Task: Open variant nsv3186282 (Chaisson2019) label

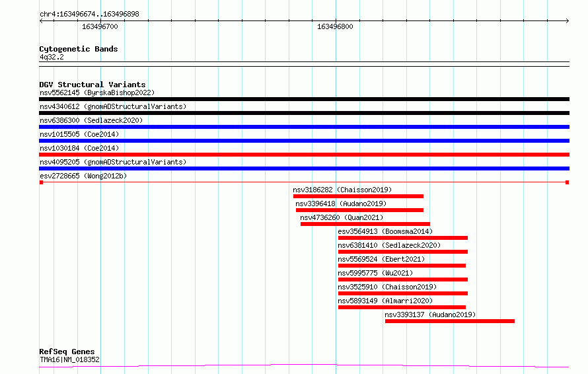Action: pyautogui.click(x=342, y=190)
